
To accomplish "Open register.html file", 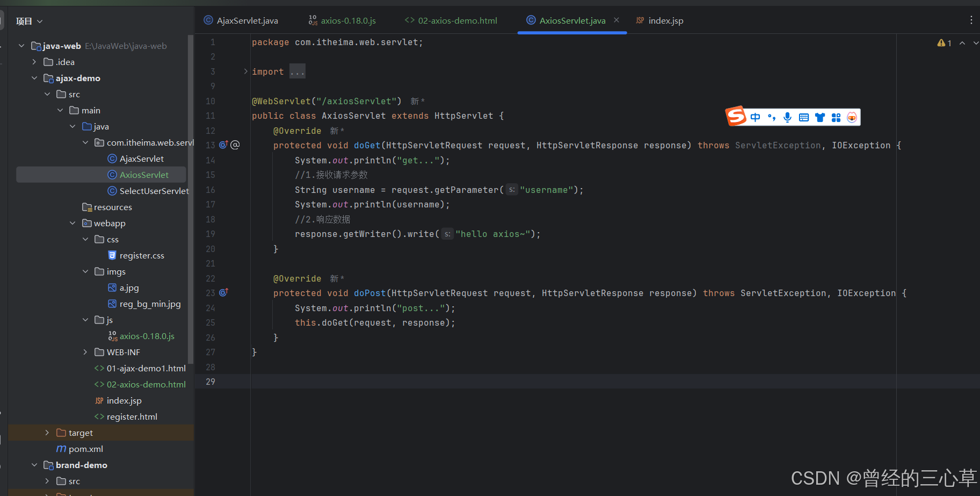I will coord(126,416).
